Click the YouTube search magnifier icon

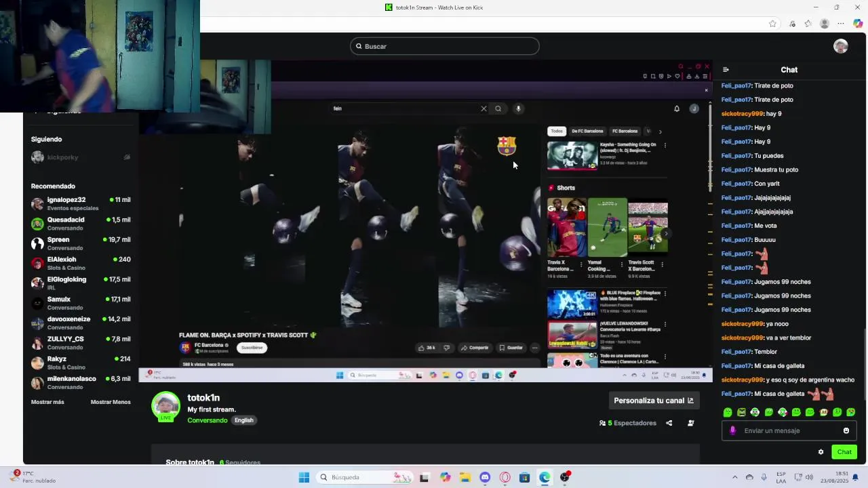click(x=498, y=108)
